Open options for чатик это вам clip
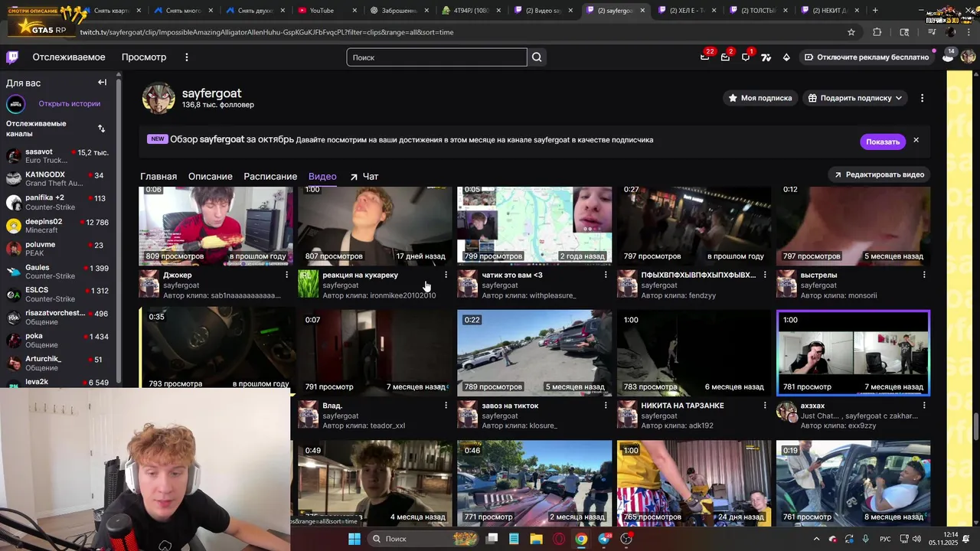Viewport: 980px width, 551px height. 606,275
